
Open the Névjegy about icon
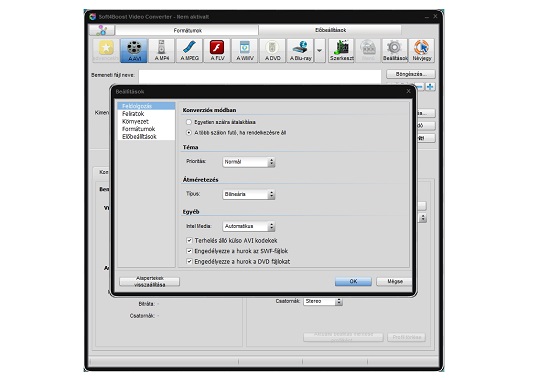pos(422,51)
